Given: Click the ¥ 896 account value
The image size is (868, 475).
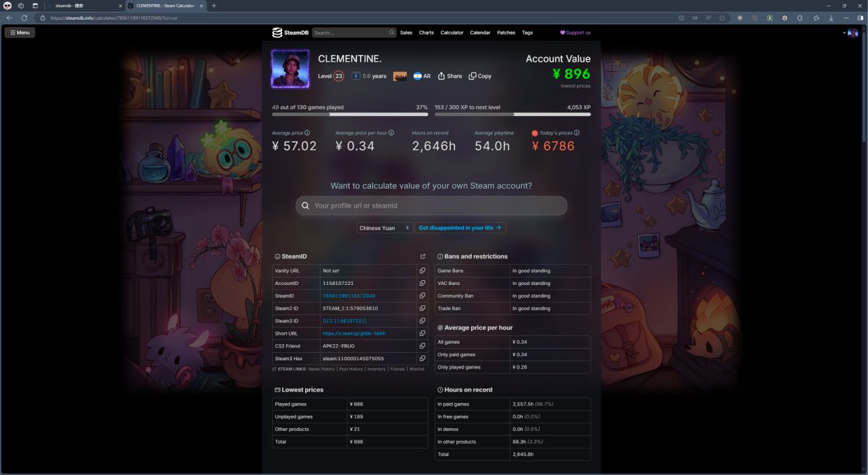Looking at the screenshot, I should [572, 74].
